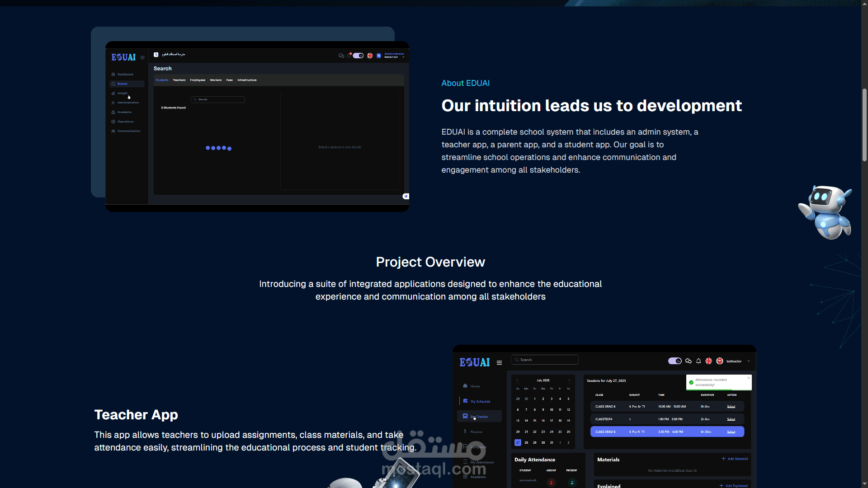868x488 pixels.
Task: Click the 'About EDUAI' text
Action: click(x=466, y=83)
